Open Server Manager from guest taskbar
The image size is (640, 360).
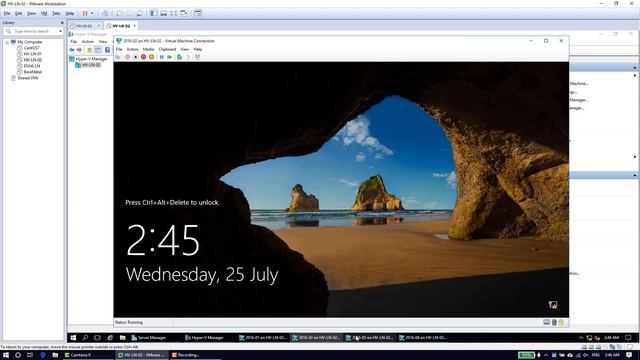click(149, 338)
